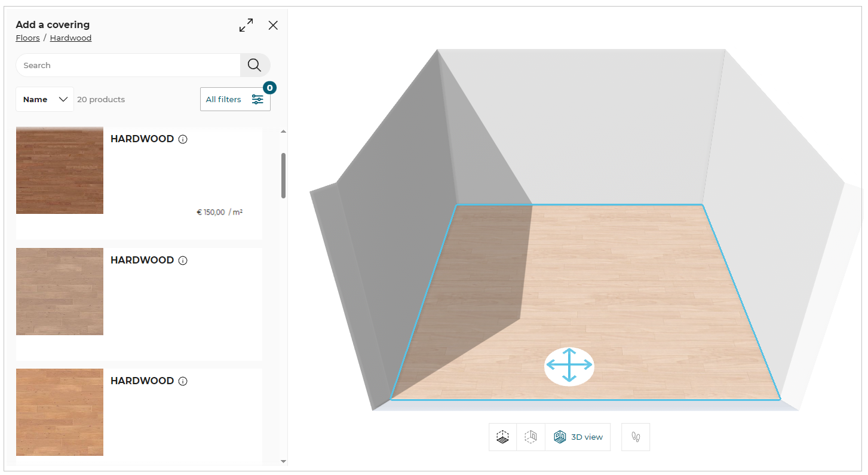Open the Floors breadcrumb link
Image resolution: width=868 pixels, height=475 pixels.
pyautogui.click(x=27, y=38)
